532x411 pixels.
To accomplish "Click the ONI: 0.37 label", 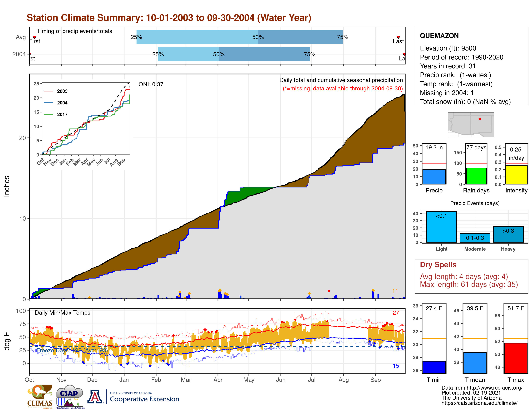I will (151, 84).
